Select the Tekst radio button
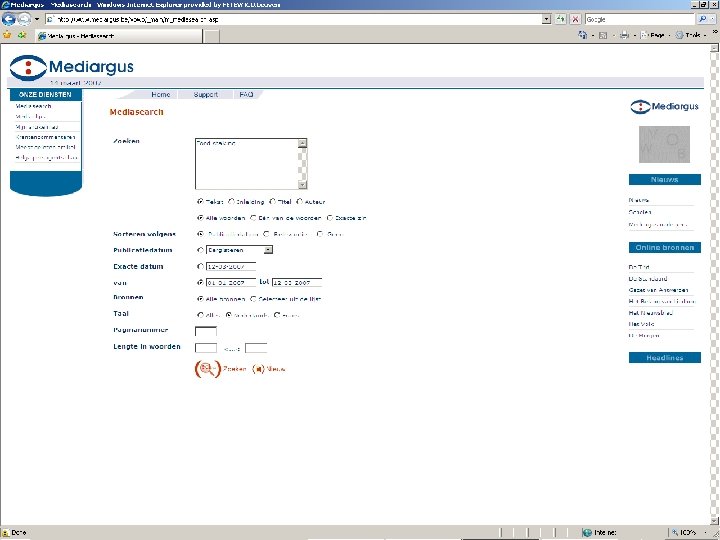Viewport: 720px width, 540px height. pos(200,202)
